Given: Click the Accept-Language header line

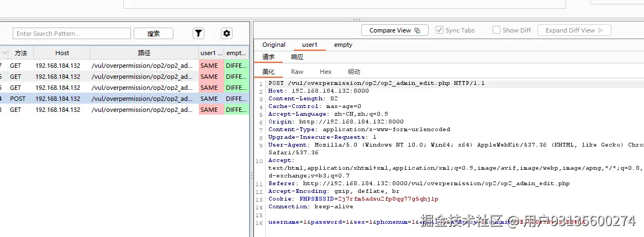Looking at the screenshot, I should tap(328, 114).
